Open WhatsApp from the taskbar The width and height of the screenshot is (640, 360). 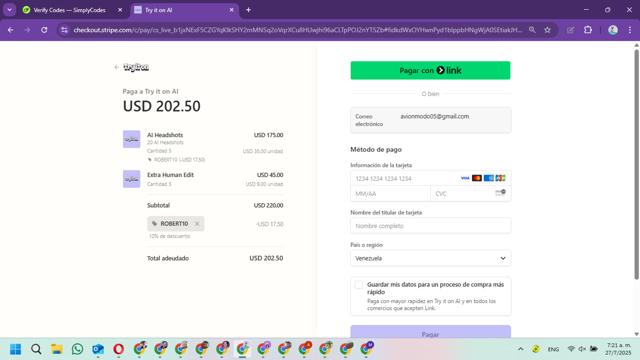point(77,349)
